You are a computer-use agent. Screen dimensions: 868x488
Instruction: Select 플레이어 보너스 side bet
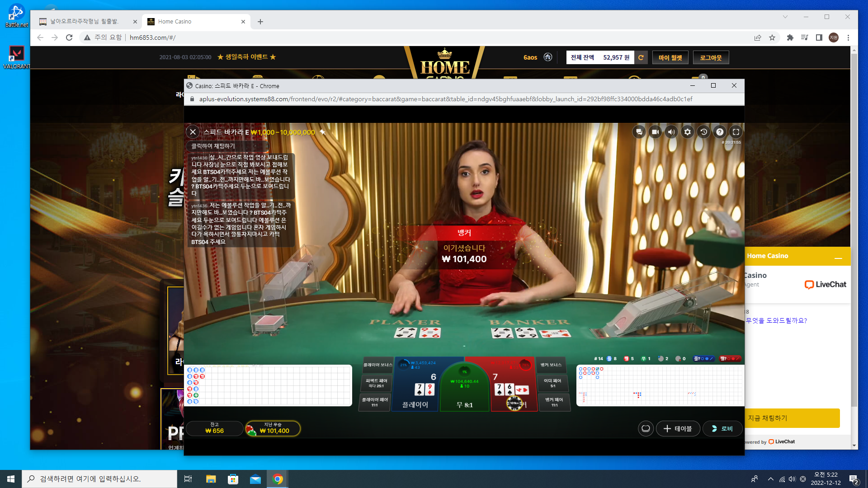point(377,365)
